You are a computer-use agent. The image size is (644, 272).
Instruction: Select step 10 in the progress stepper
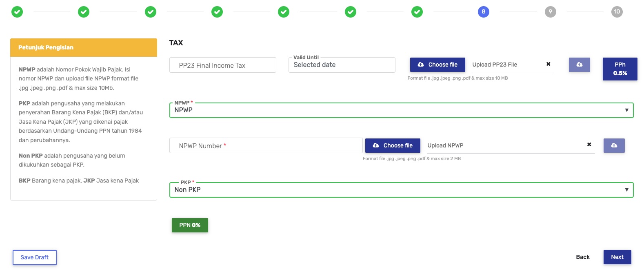pyautogui.click(x=617, y=12)
